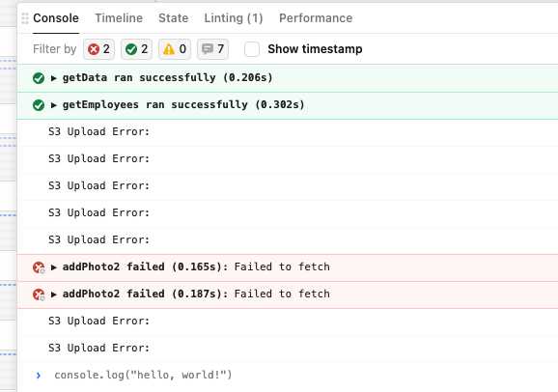Go to the Performance tab

316,18
